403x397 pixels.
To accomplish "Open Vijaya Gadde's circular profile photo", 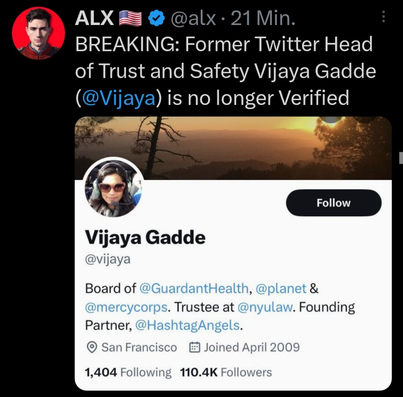I will [114, 188].
